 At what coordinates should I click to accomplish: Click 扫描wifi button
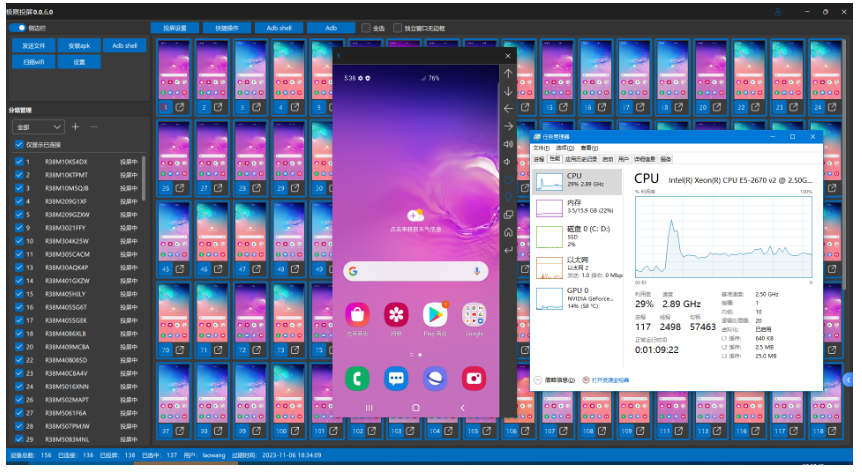(34, 62)
